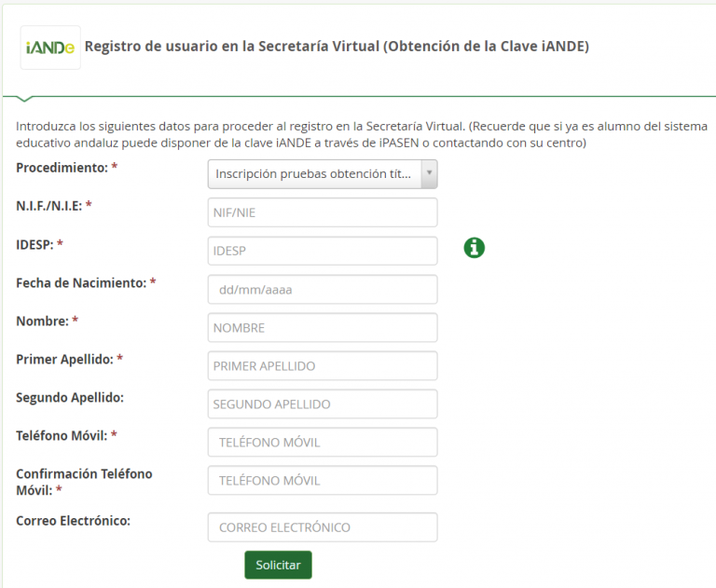This screenshot has height=588, width=716.
Task: Focus the PRIMER APELLIDO field
Action: point(322,366)
